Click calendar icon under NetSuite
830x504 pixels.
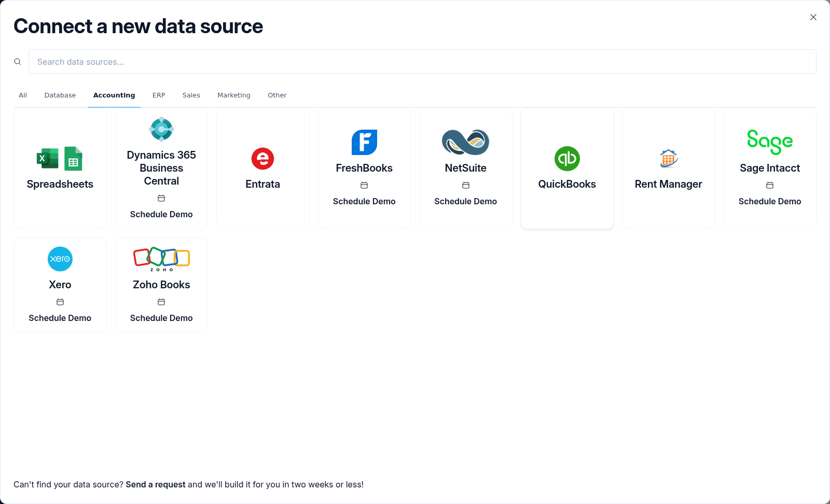click(466, 185)
